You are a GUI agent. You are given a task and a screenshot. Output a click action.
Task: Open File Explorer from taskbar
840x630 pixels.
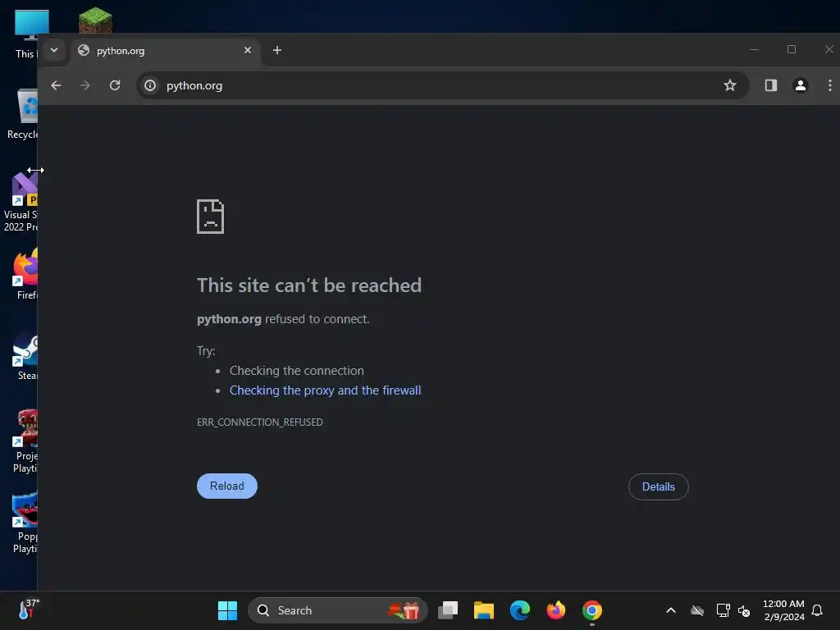(484, 610)
